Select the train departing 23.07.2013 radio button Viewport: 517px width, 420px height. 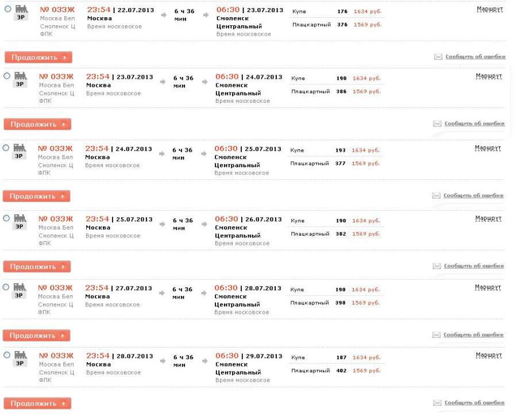[6, 76]
